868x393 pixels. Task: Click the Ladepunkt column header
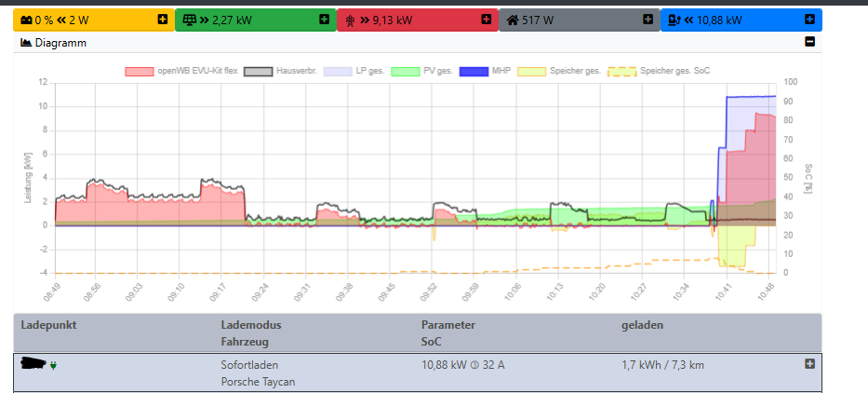pos(48,325)
